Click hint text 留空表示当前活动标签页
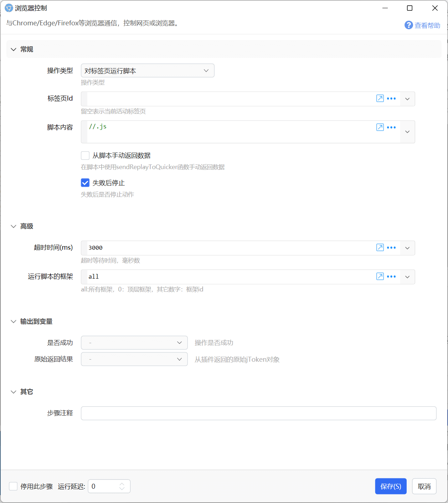Viewport: 448px width, 503px height. [113, 111]
